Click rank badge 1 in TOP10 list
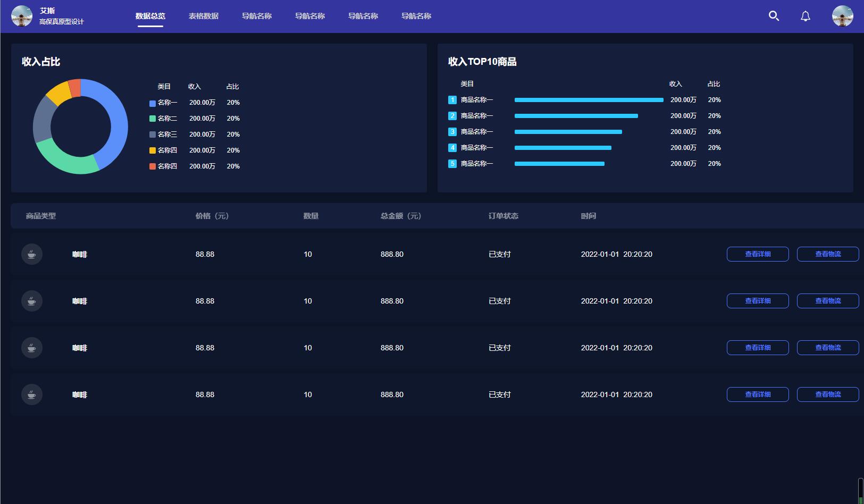This screenshot has height=504, width=864. coord(452,100)
